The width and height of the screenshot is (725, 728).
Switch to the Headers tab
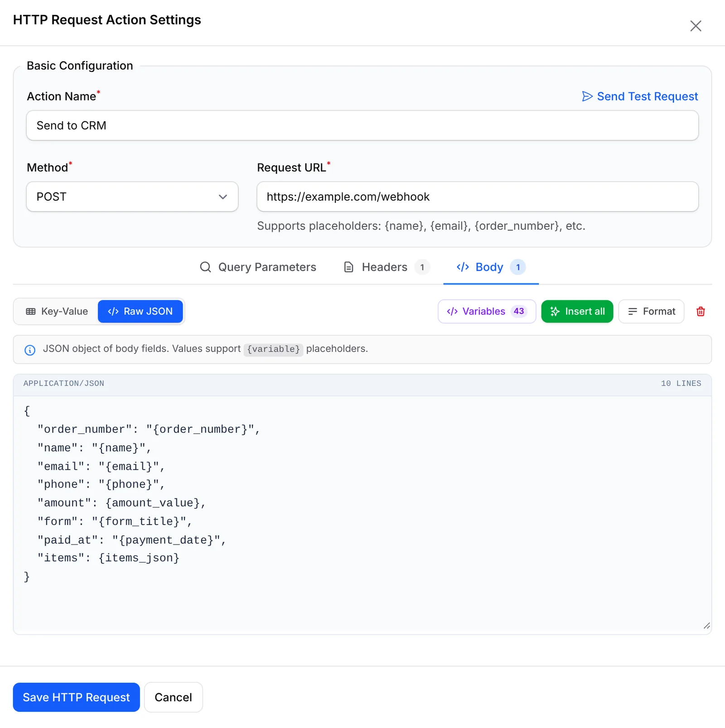pos(386,267)
